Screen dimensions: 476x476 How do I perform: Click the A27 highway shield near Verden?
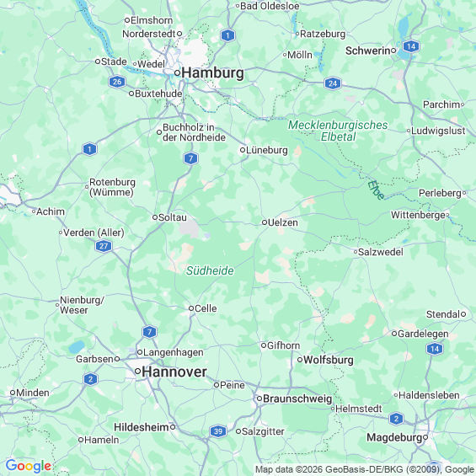104,246
